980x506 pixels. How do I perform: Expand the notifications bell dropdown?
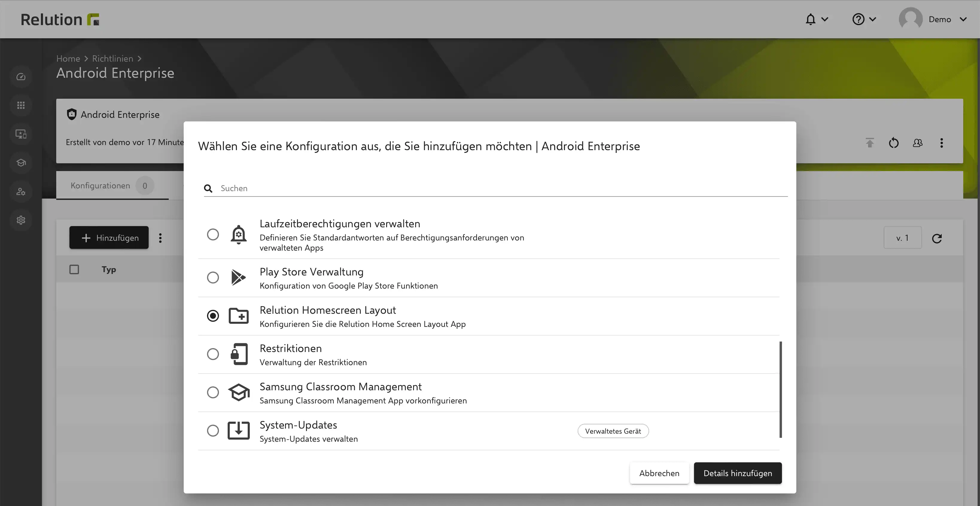click(816, 19)
